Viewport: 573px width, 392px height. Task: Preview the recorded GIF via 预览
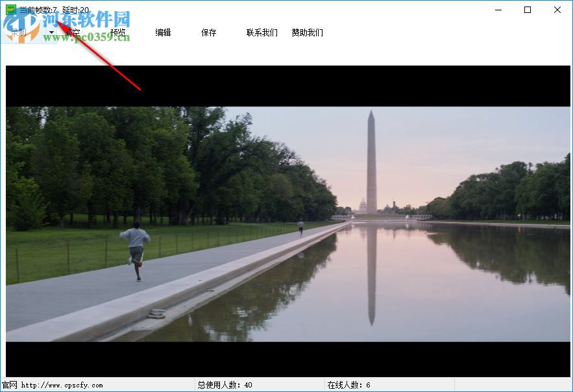click(x=117, y=32)
